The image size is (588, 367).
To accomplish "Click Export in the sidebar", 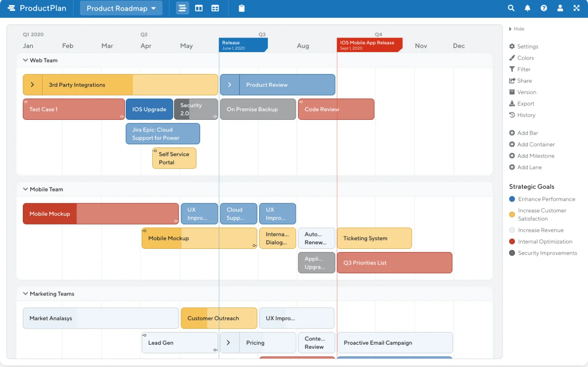I will [x=522, y=104].
